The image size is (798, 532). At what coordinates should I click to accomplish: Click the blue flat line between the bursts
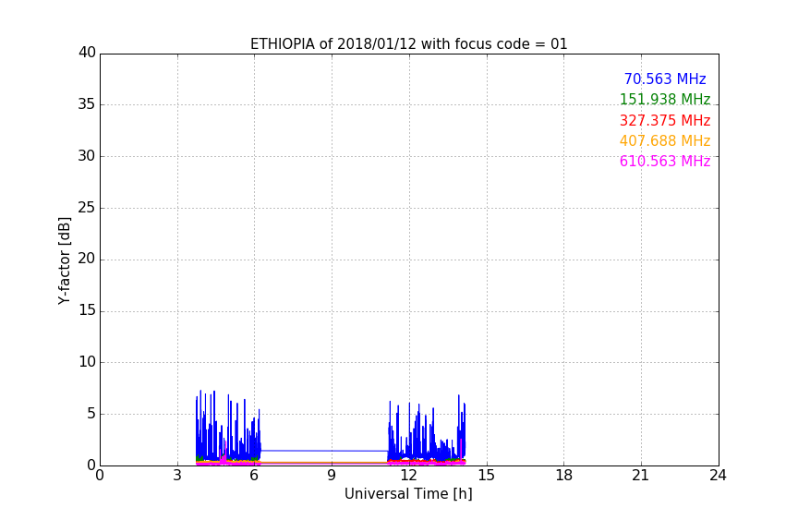[324, 451]
